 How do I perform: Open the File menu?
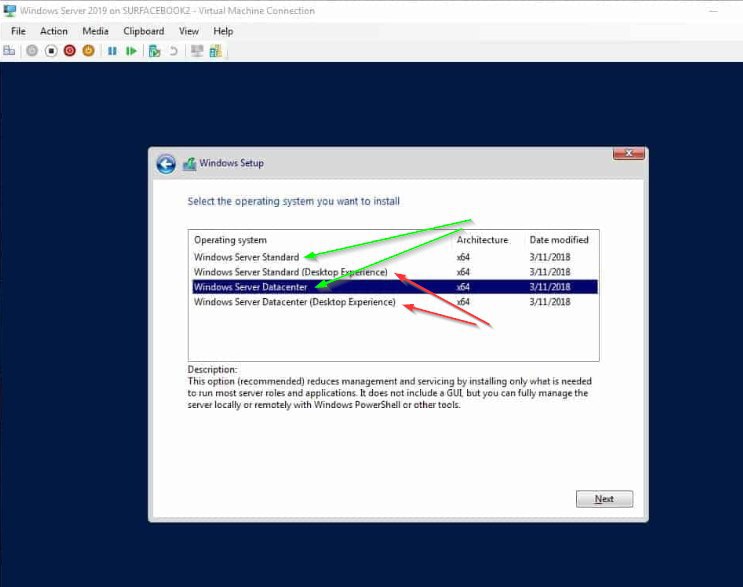pos(18,31)
